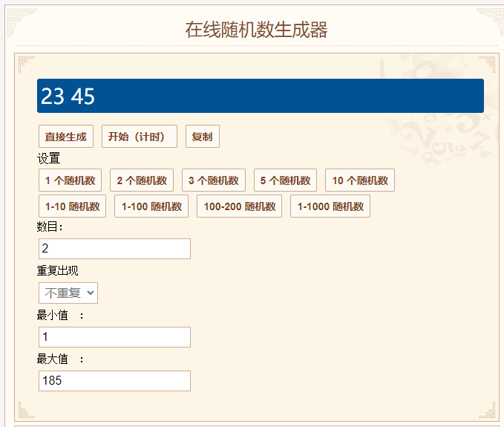
Task: Click the 设置 section label
Action: (x=48, y=158)
